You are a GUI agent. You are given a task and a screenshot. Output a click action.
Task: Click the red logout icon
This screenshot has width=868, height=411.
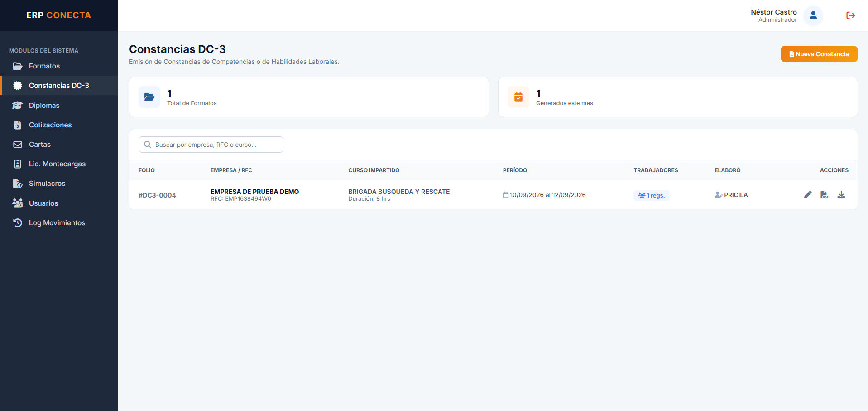(850, 15)
